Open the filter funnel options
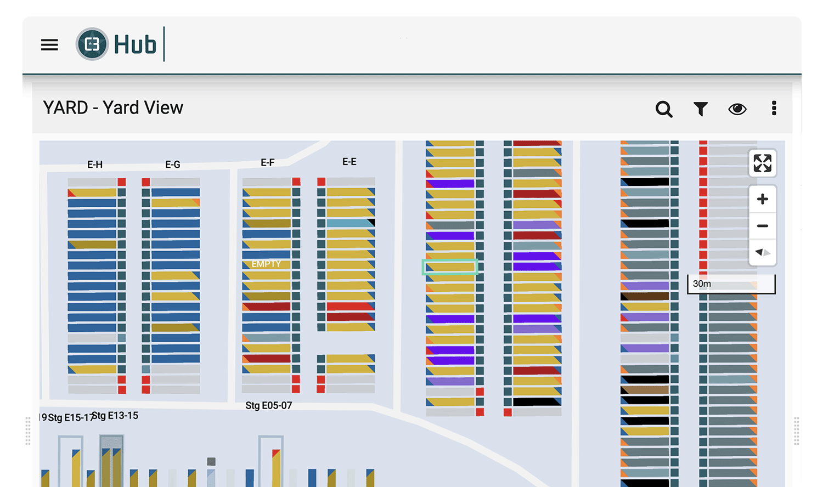 701,109
